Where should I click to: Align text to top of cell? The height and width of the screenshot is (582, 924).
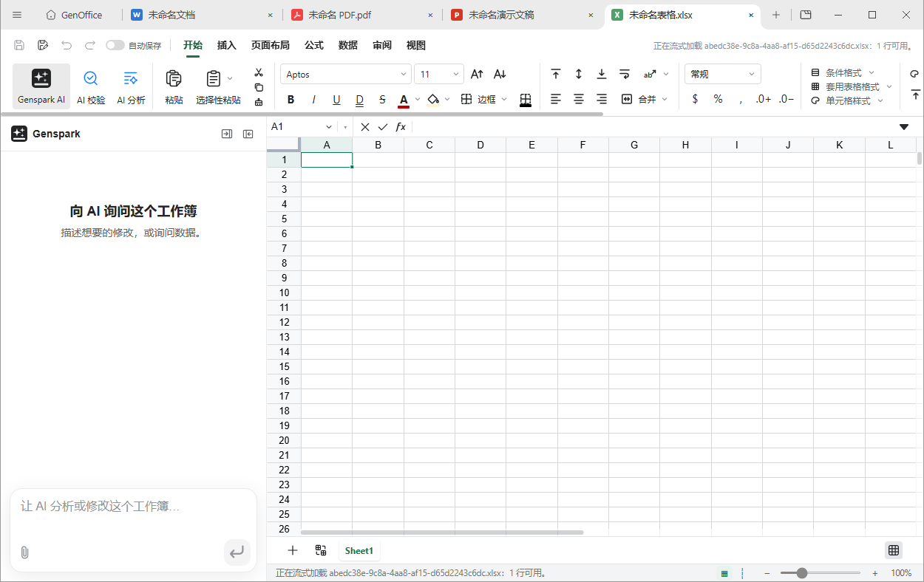556,74
